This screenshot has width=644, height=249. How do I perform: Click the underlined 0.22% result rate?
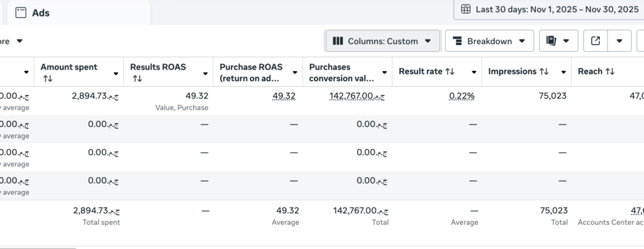point(462,96)
